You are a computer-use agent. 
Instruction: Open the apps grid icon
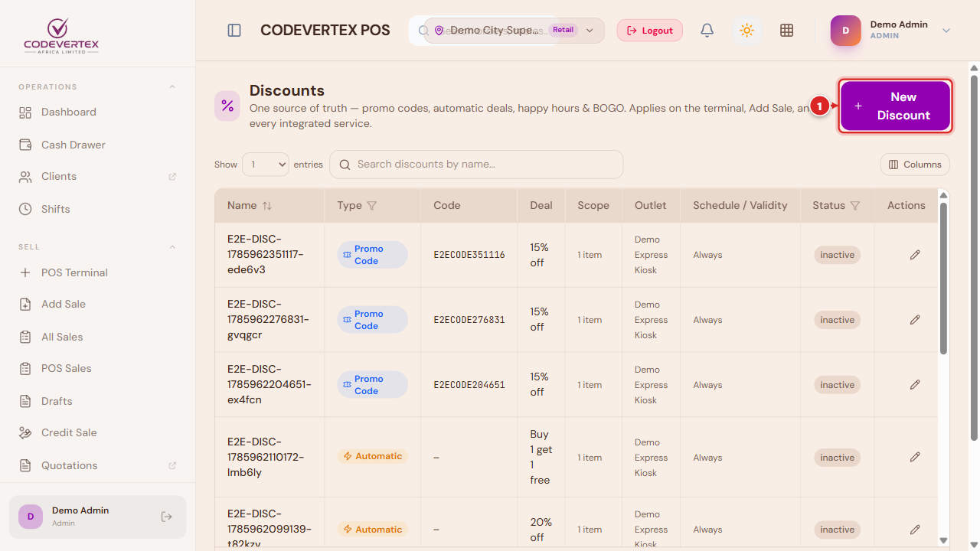(786, 31)
